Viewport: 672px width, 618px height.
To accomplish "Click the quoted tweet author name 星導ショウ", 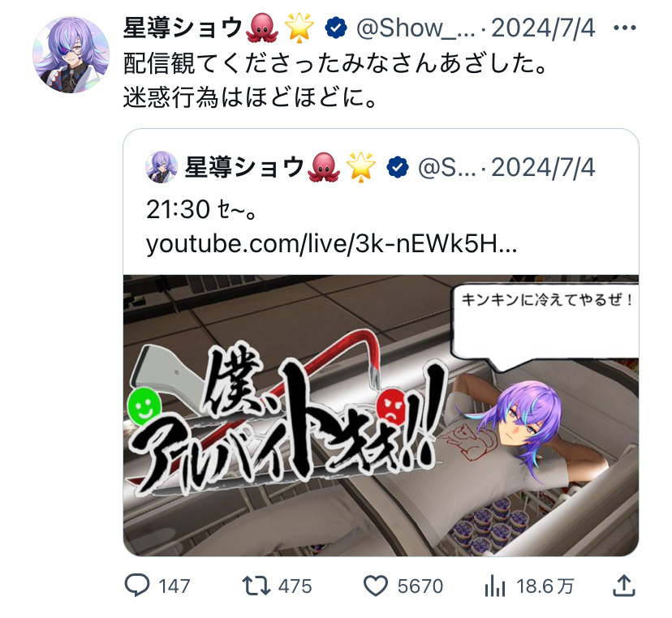I will [x=245, y=167].
